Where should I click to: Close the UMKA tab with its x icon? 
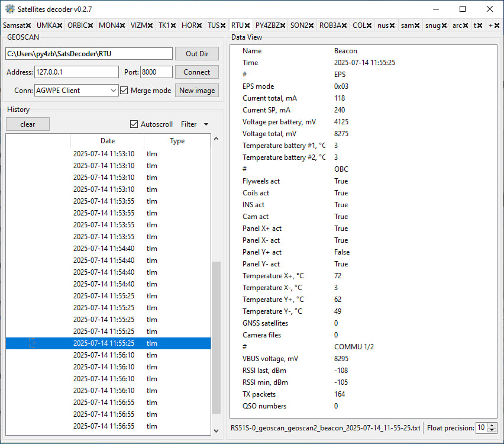60,25
